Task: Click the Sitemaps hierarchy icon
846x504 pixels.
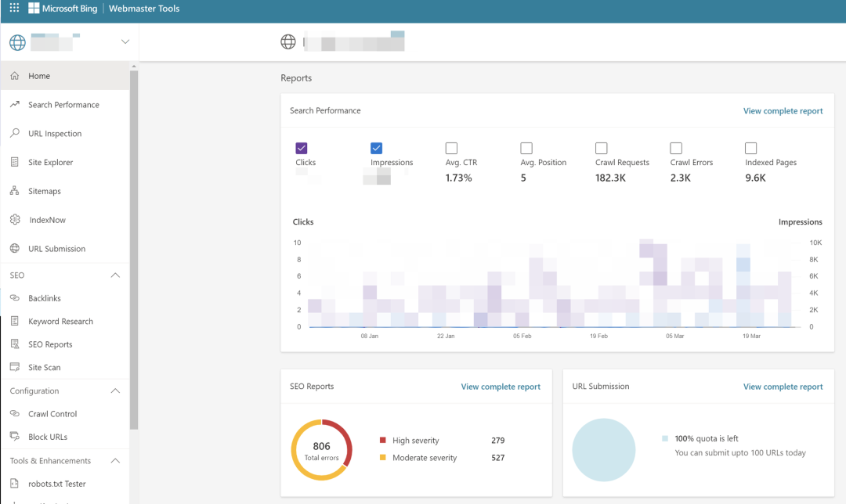Action: [15, 191]
